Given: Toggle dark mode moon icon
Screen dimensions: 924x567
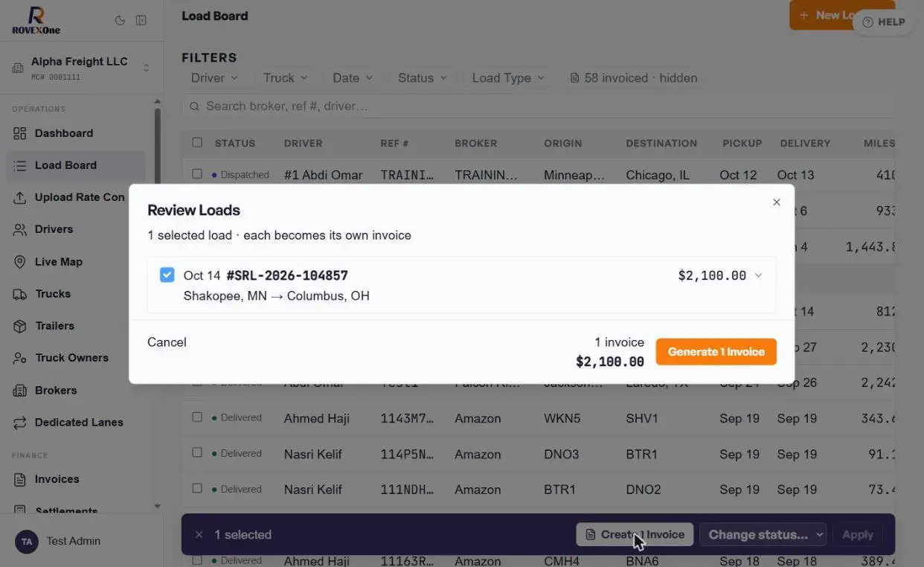Looking at the screenshot, I should coord(120,21).
